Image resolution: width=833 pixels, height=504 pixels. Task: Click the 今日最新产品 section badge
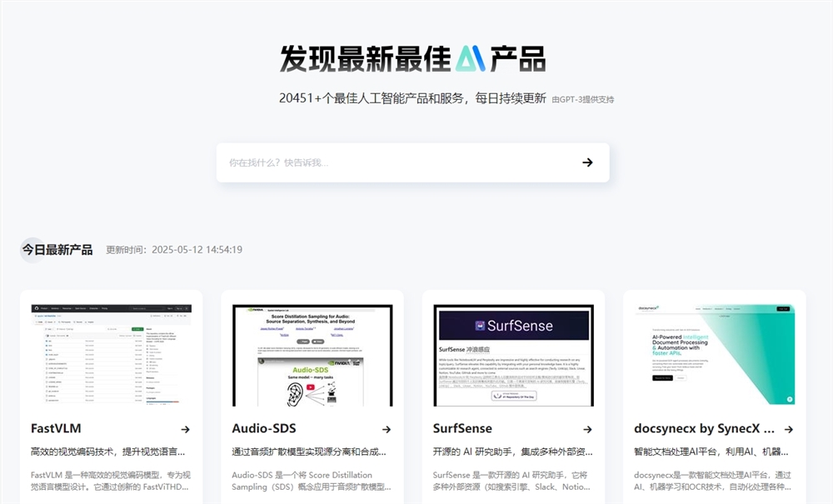tap(55, 249)
